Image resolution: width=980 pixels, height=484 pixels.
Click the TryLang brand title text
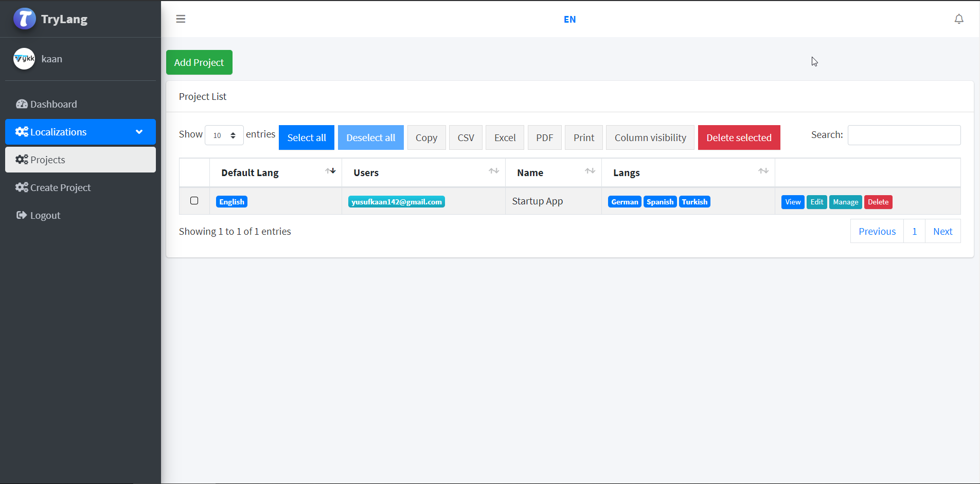click(64, 19)
